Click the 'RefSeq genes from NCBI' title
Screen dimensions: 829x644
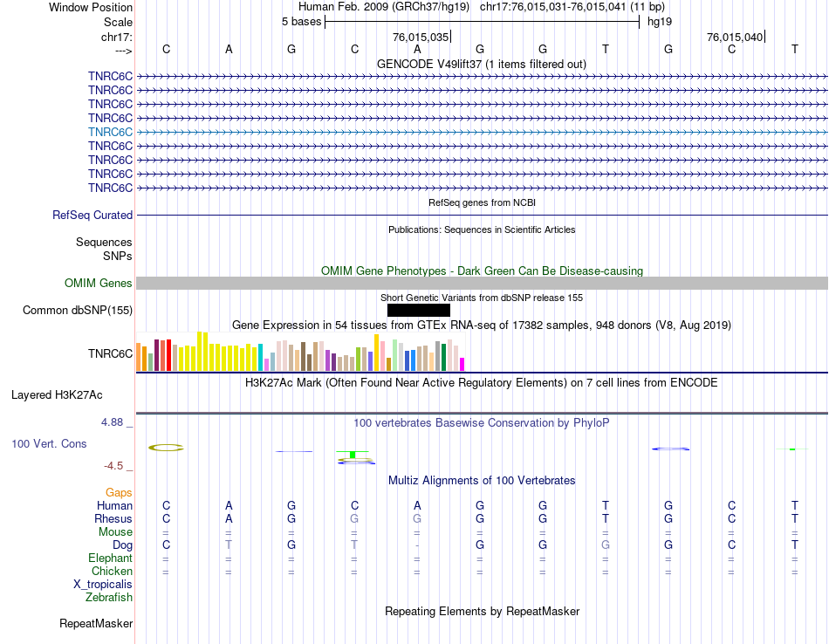[x=482, y=203]
